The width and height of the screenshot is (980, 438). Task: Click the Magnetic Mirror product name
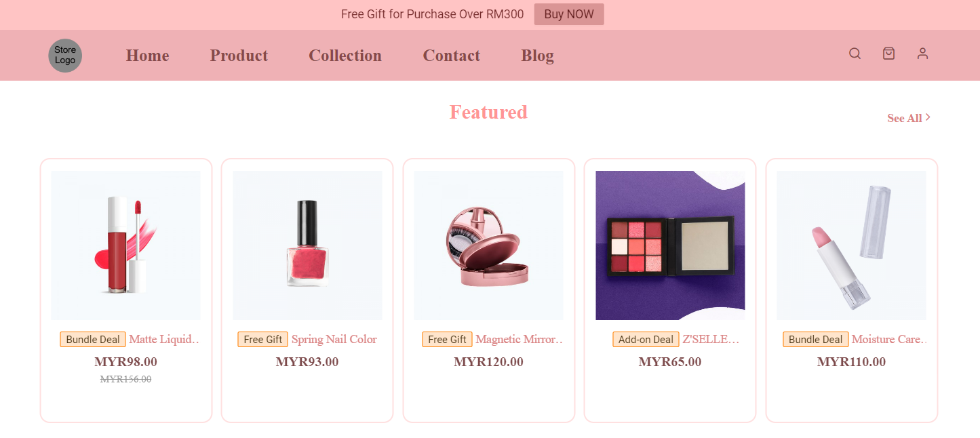coord(518,339)
